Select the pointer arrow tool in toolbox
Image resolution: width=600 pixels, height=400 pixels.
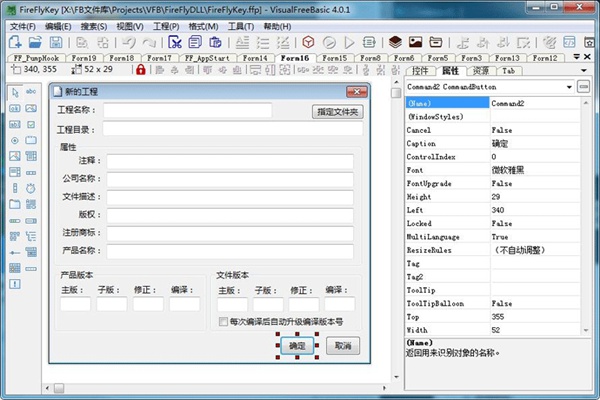click(x=15, y=92)
